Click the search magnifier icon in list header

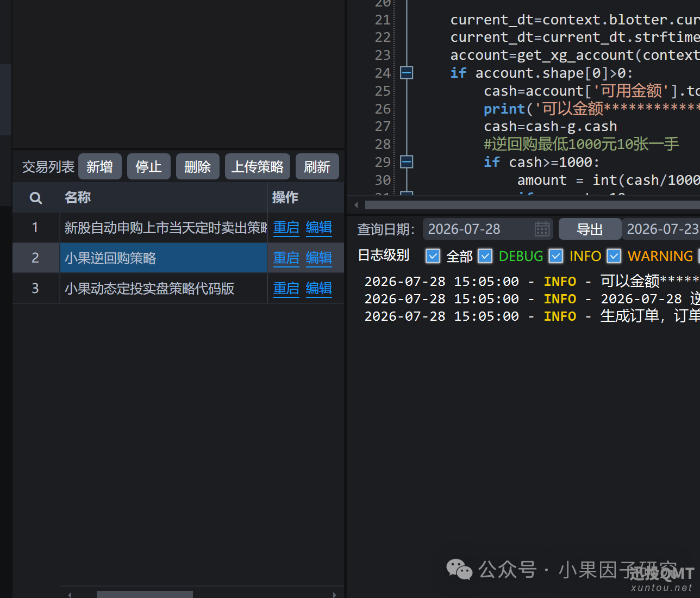point(36,198)
